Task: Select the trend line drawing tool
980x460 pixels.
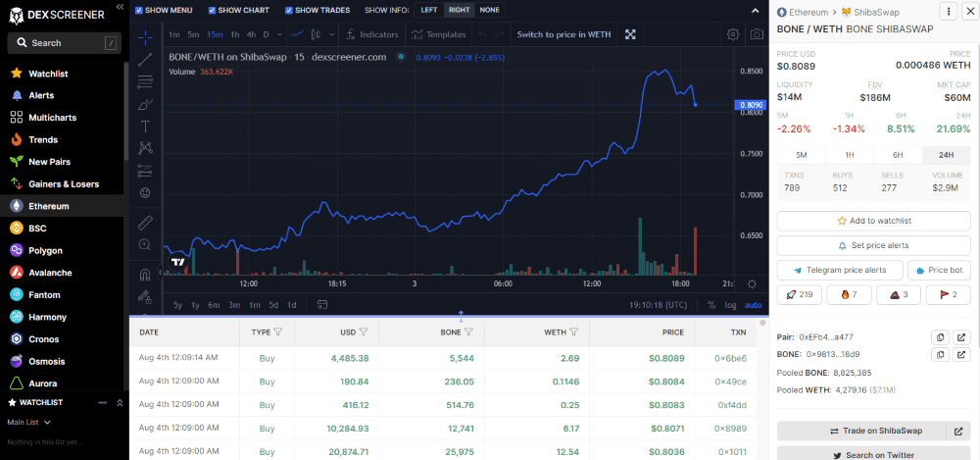Action: coord(145,60)
